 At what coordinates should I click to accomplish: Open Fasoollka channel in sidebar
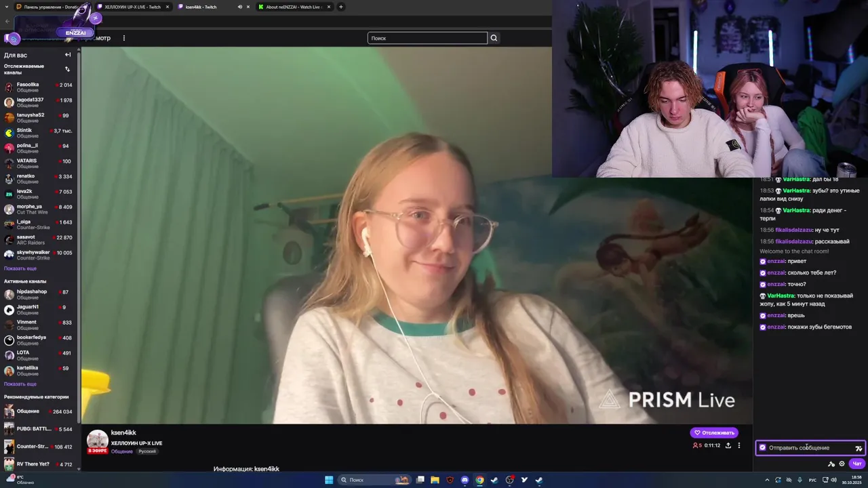(38, 87)
